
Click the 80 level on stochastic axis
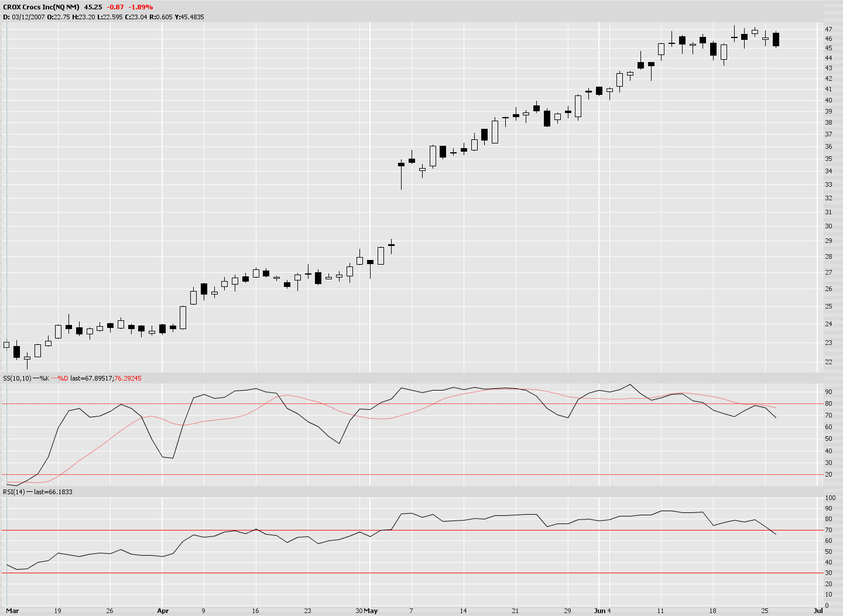click(x=828, y=403)
